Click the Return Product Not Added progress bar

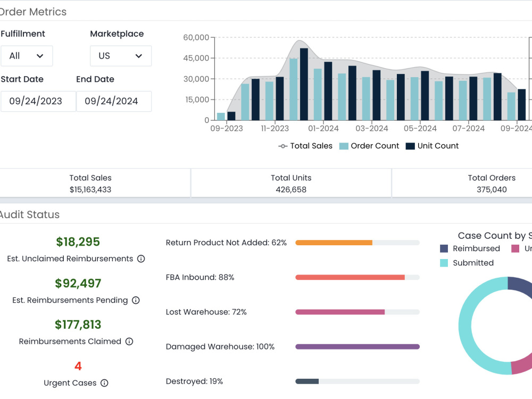[358, 243]
